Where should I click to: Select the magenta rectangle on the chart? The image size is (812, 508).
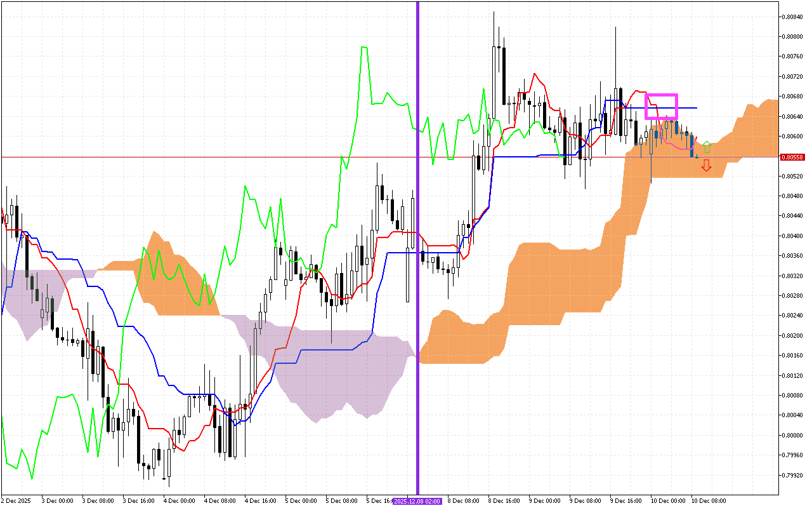[661, 95]
